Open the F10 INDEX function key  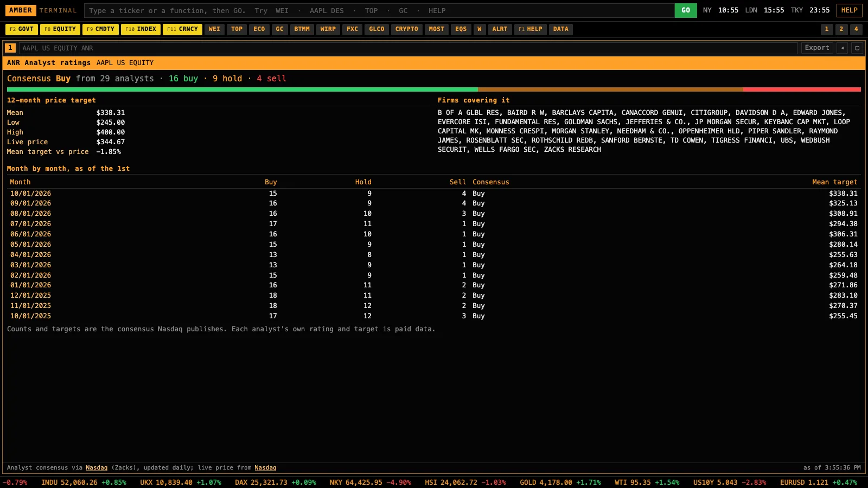(x=141, y=29)
